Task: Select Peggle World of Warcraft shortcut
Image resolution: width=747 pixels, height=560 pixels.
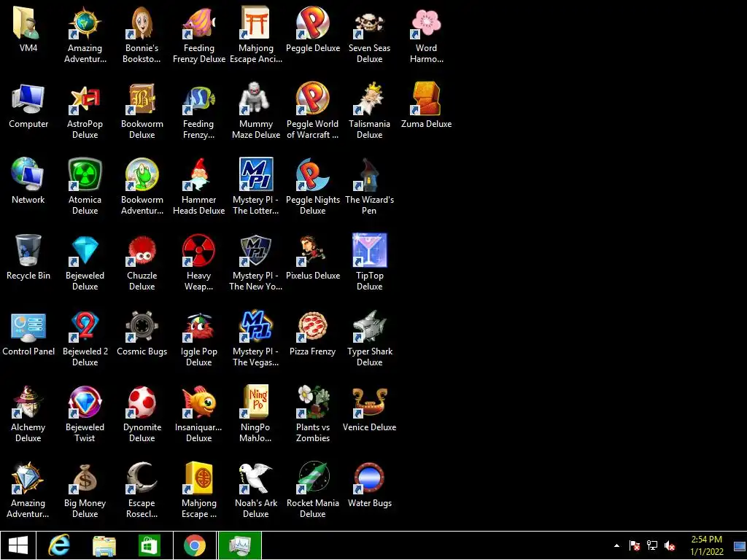Action: pos(312,98)
